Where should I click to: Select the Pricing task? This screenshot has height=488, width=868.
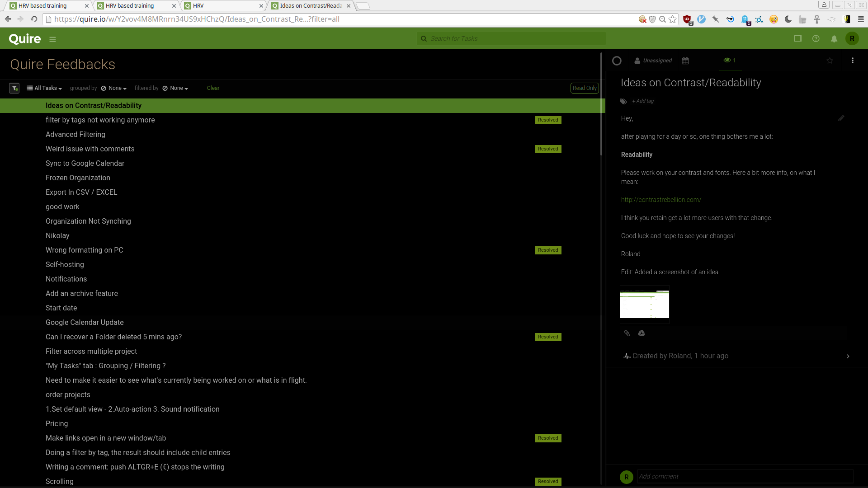point(57,424)
